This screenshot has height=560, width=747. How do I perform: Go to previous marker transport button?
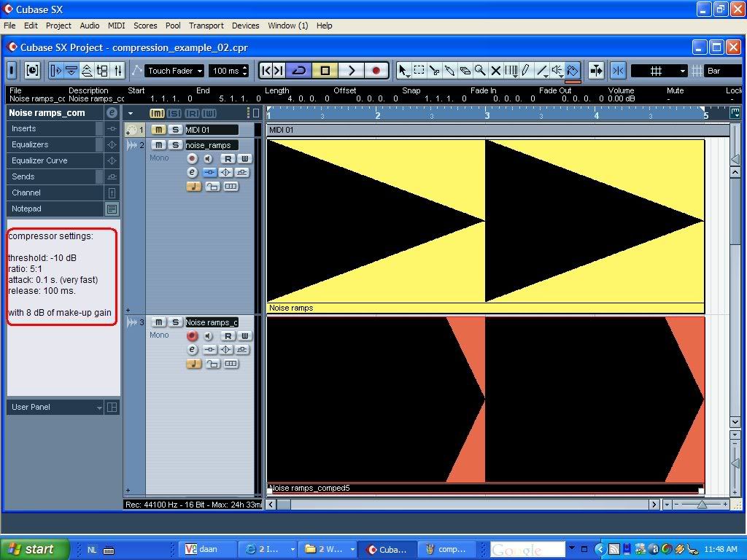pyautogui.click(x=266, y=71)
